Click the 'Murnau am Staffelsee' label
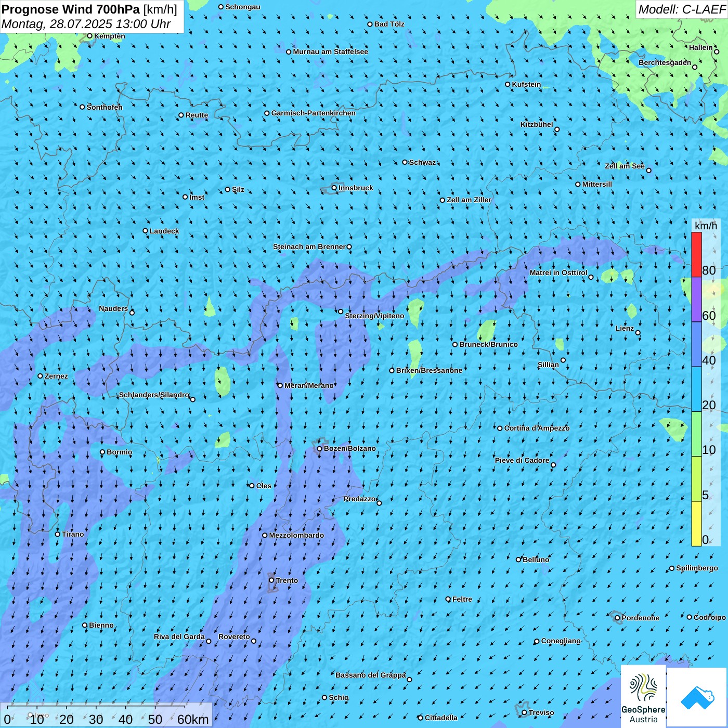The height and width of the screenshot is (728, 728). [x=330, y=51]
